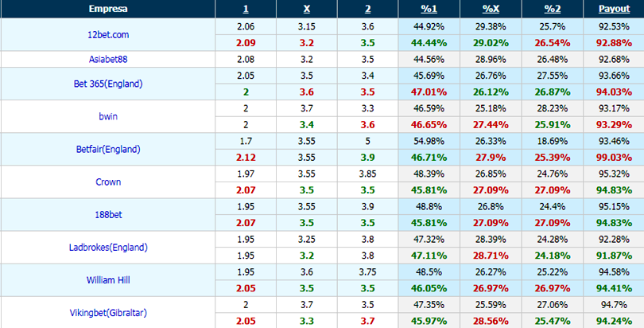Select 188bet %1 value 48.8%

(x=429, y=206)
